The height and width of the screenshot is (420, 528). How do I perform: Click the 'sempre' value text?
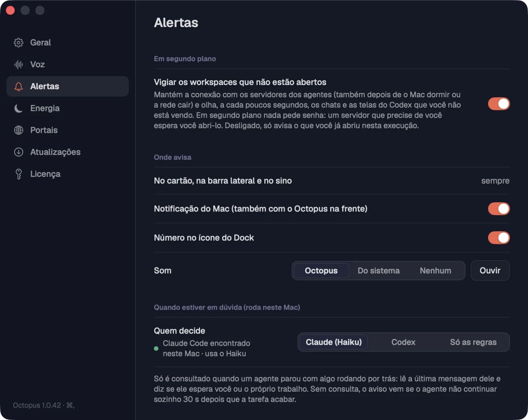495,181
